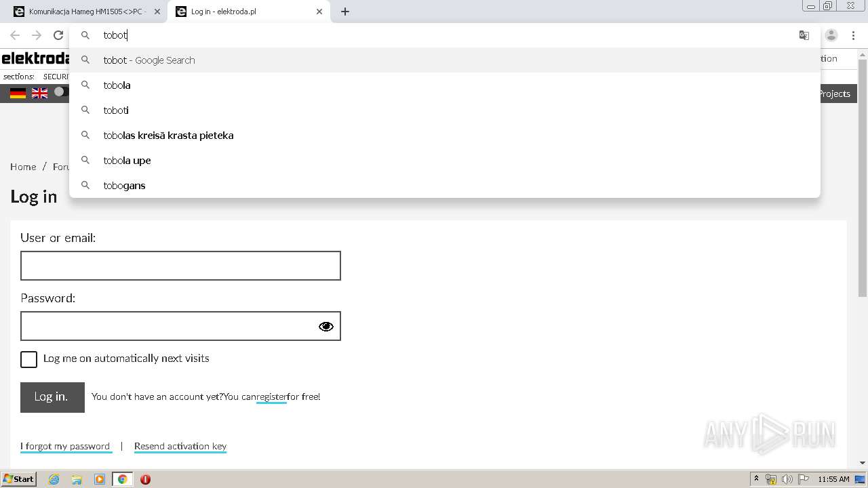This screenshot has width=868, height=488.
Task: Close the Komunikacja Hameg HM1505 tab
Action: [x=157, y=12]
